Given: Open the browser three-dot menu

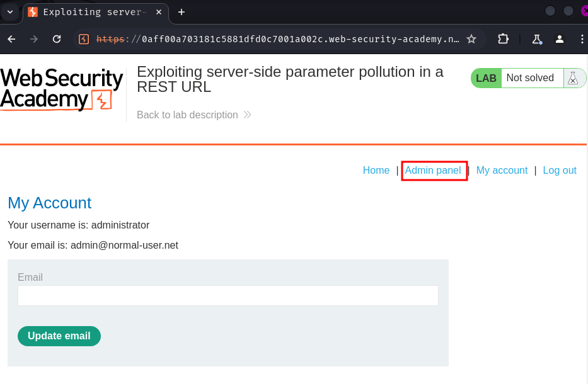Looking at the screenshot, I should click(x=582, y=39).
